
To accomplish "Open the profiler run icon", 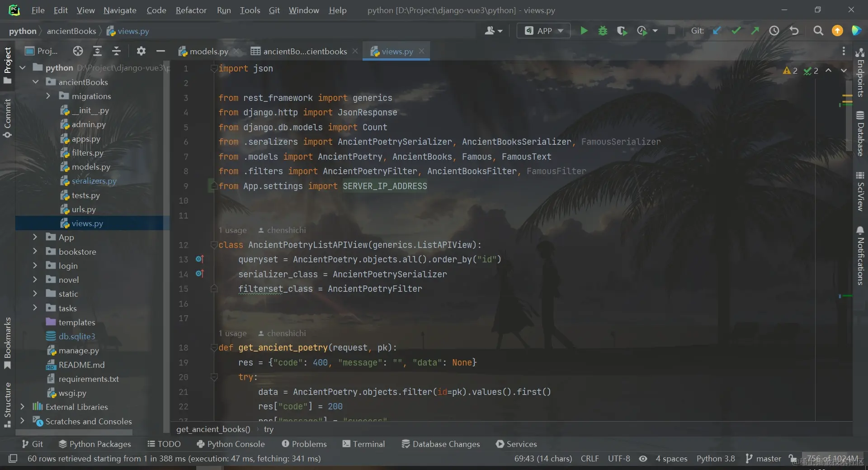I will 642,31.
